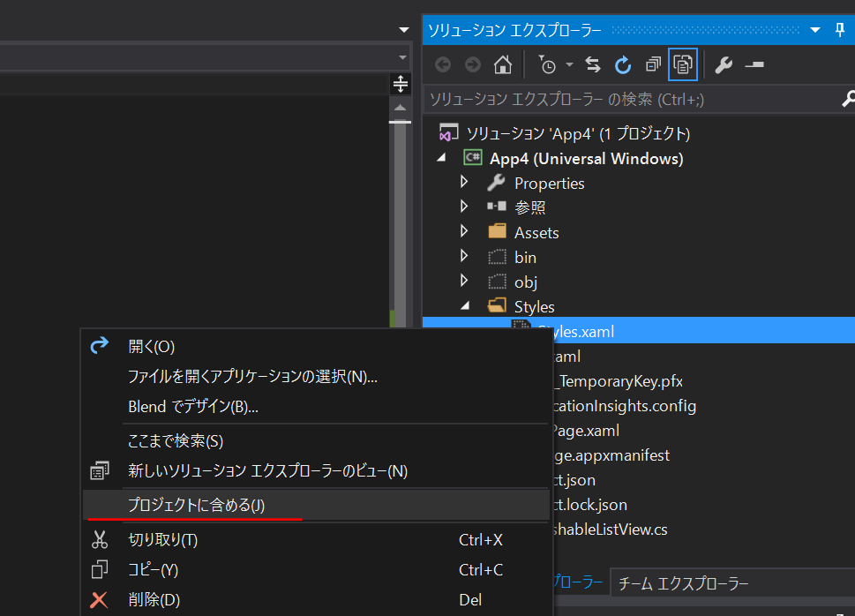Choose 開く(O) in context menu
855x616 pixels.
[316, 347]
